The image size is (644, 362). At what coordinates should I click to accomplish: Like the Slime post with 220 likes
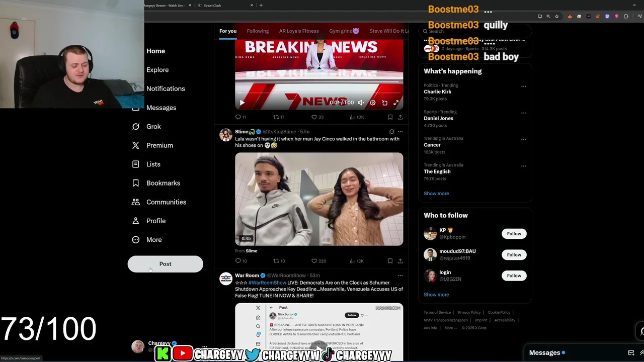318,261
